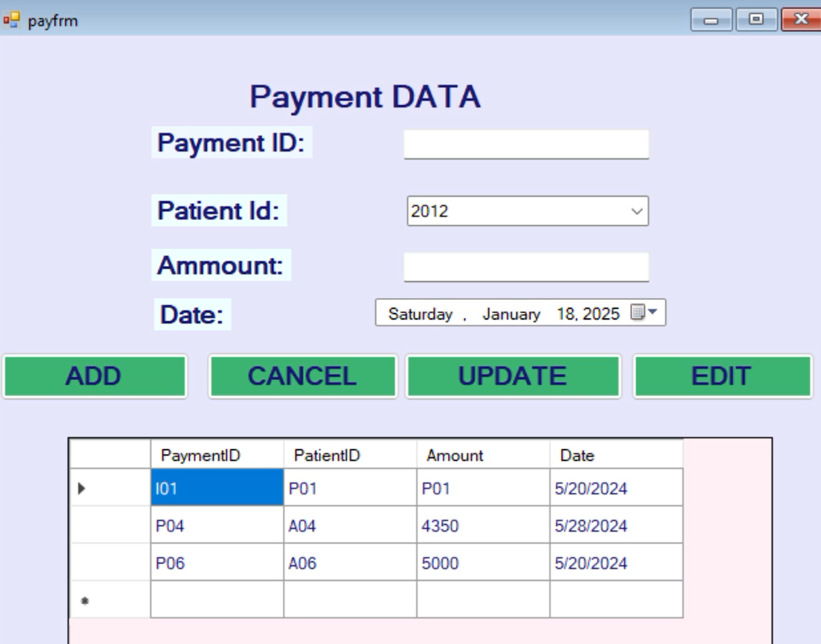Screen dimensions: 821x644
Task: Click the Ammount label
Action: tap(221, 265)
